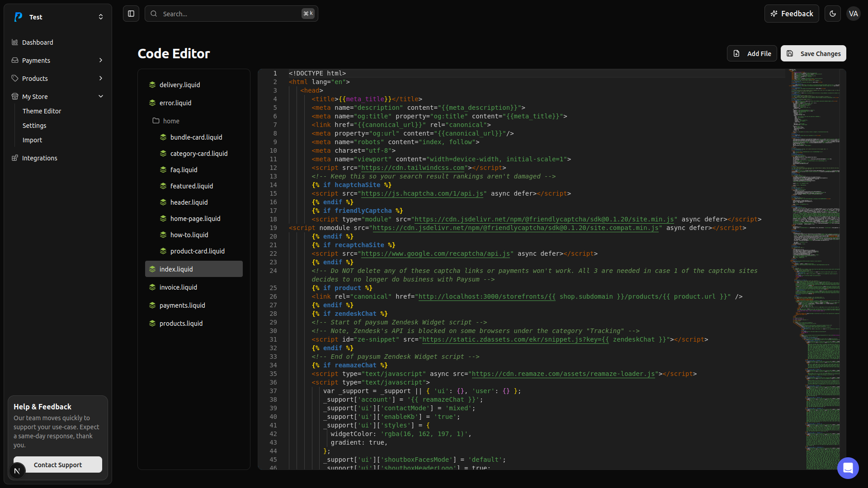The image size is (868, 488).
Task: Open product-card.liquid file
Action: [x=199, y=251]
